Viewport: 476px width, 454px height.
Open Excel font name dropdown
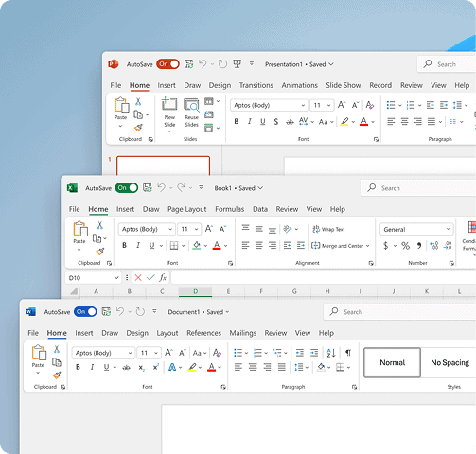170,229
